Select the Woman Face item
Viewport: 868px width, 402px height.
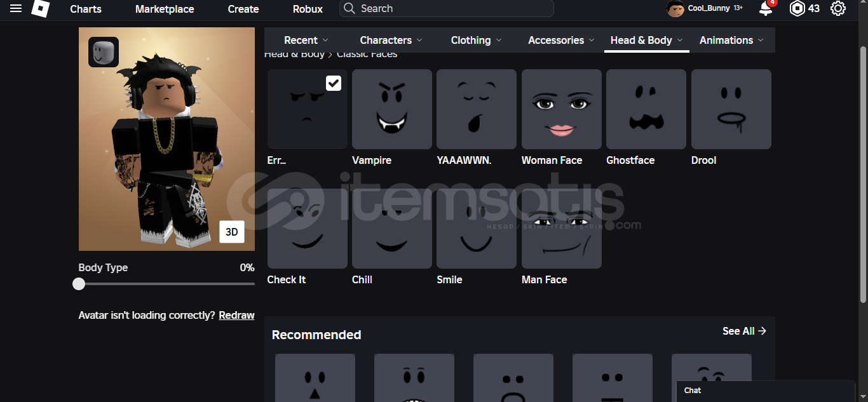pyautogui.click(x=562, y=109)
